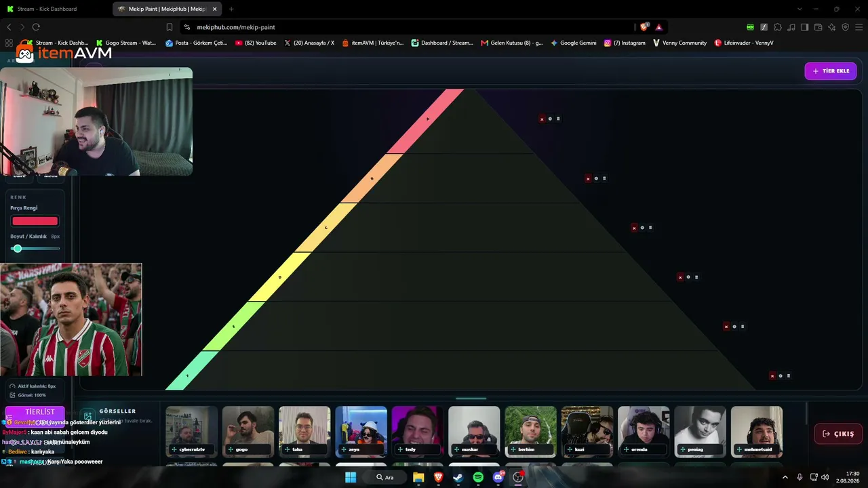Open Discord from taskbar
Image resolution: width=868 pixels, height=488 pixels.
coord(498,477)
